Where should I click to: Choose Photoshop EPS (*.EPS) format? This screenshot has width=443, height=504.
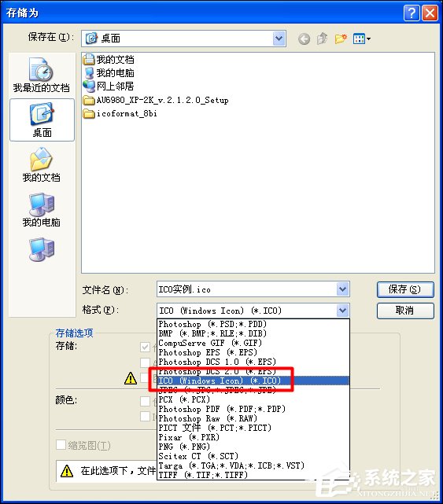coord(253,352)
